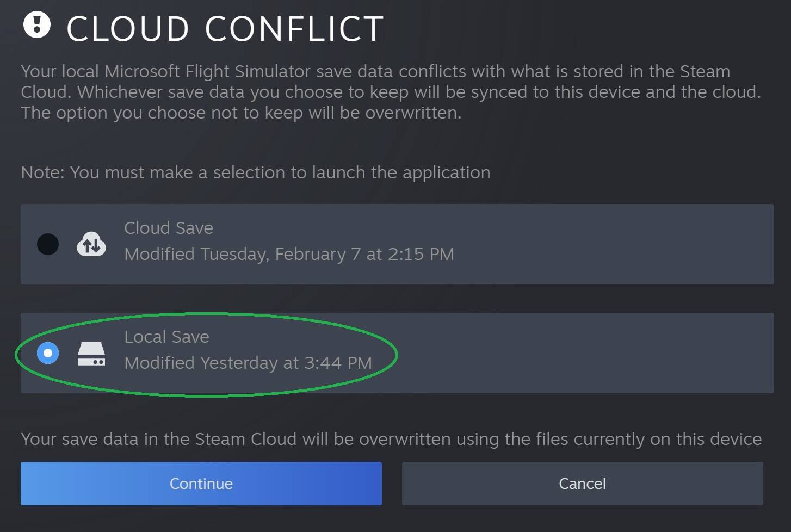Click the note about making a selection
The image size is (791, 532).
(x=255, y=172)
